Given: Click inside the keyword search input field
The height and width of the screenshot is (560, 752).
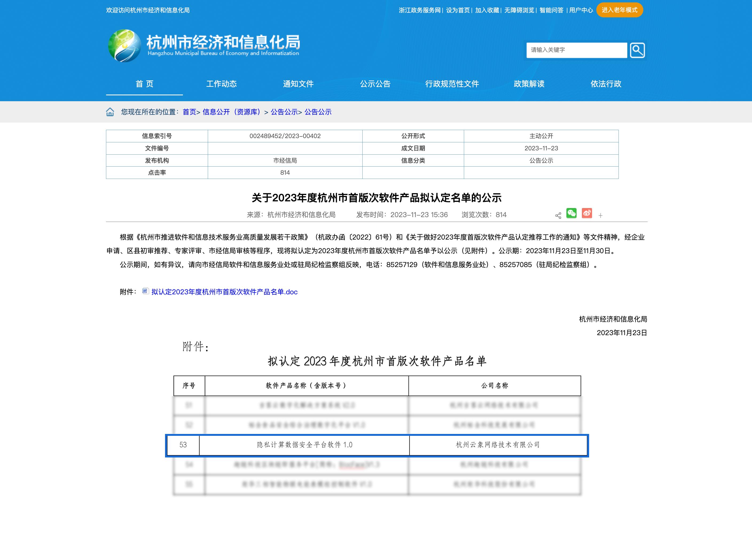Looking at the screenshot, I should coord(576,50).
